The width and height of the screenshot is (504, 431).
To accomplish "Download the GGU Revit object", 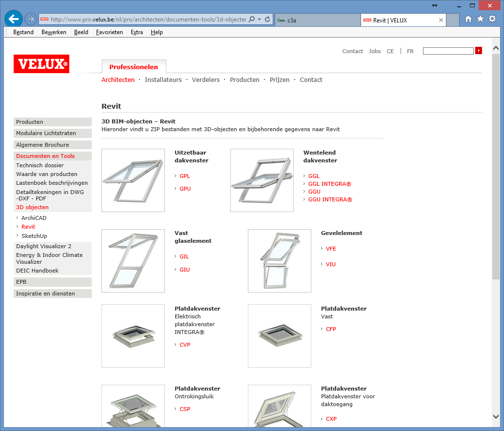I will point(314,192).
